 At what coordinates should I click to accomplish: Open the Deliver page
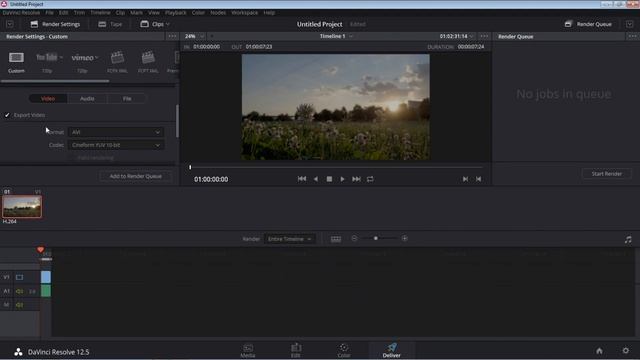(391, 350)
